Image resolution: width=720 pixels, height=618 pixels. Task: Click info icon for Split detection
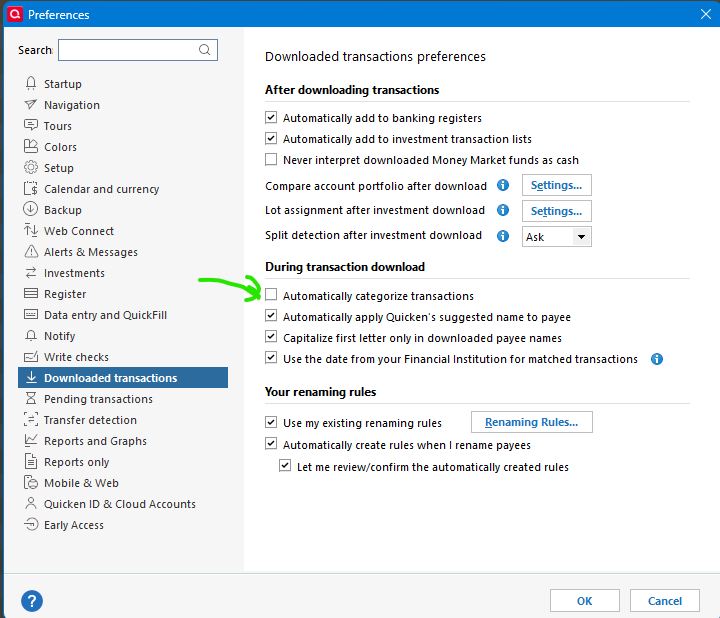click(x=503, y=236)
